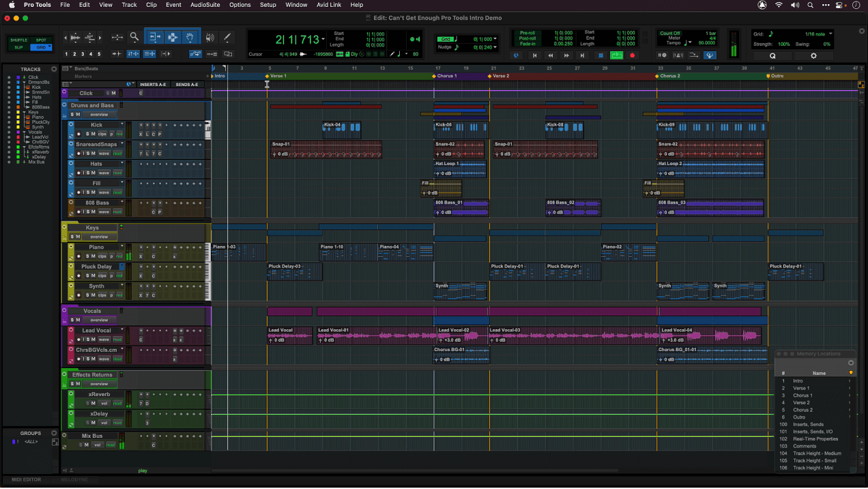Collapse the Keys folder in track list
Viewport: 868px width, 489px height.
24,112
